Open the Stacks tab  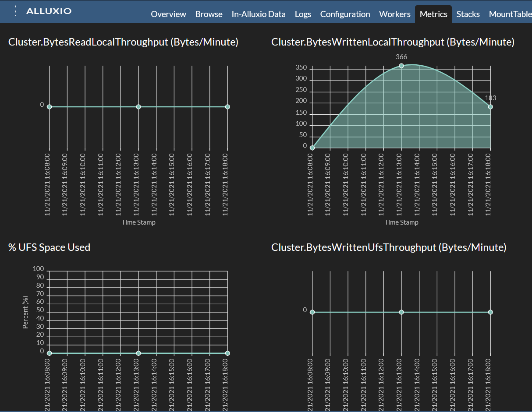pyautogui.click(x=468, y=14)
